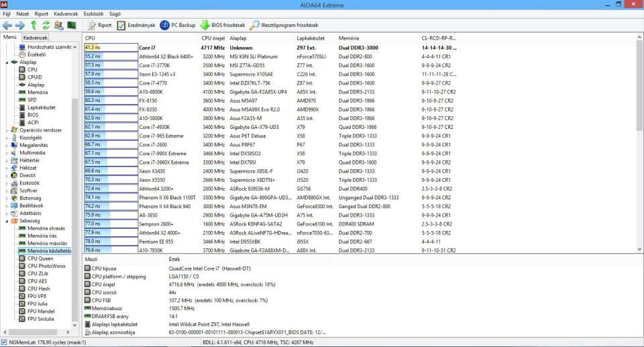Sort by Lapkakészlet column header
Screen dimensions: 644x347
(x=311, y=38)
